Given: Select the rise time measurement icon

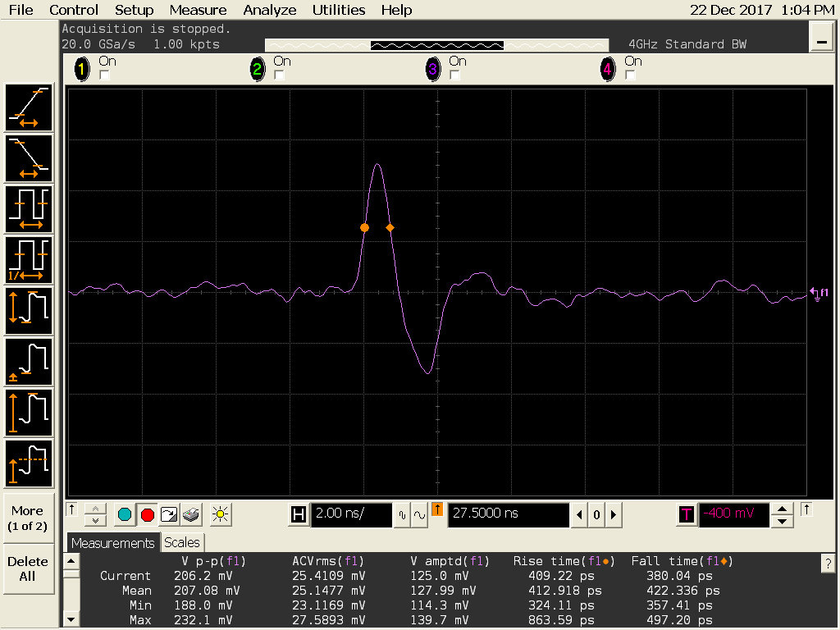Looking at the screenshot, I should (29, 107).
